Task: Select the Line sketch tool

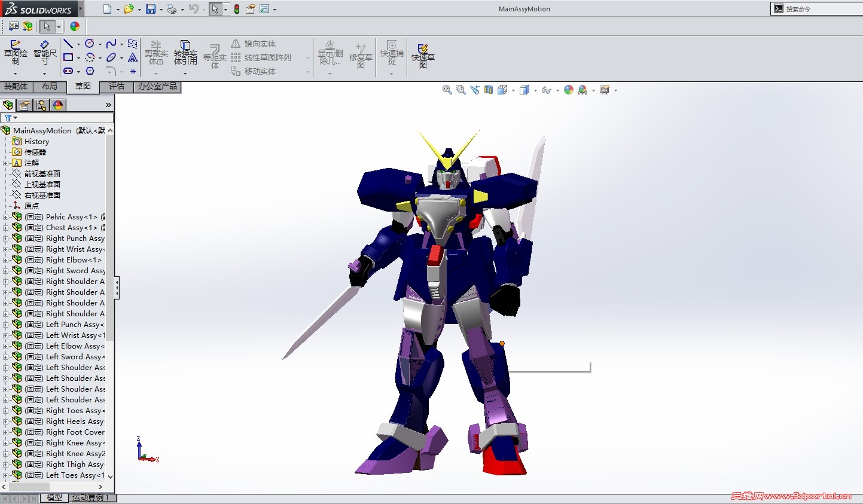Action: pos(68,44)
